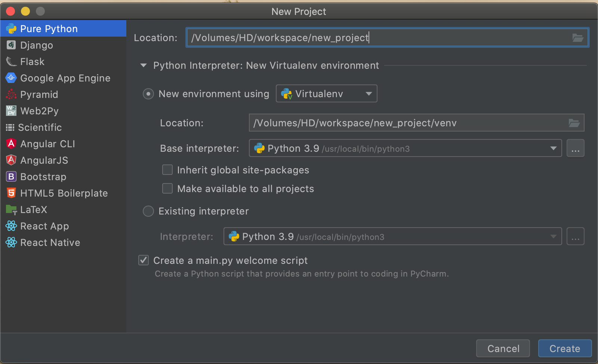Select the Flask icon in sidebar
This screenshot has width=598, height=364.
[x=11, y=62]
